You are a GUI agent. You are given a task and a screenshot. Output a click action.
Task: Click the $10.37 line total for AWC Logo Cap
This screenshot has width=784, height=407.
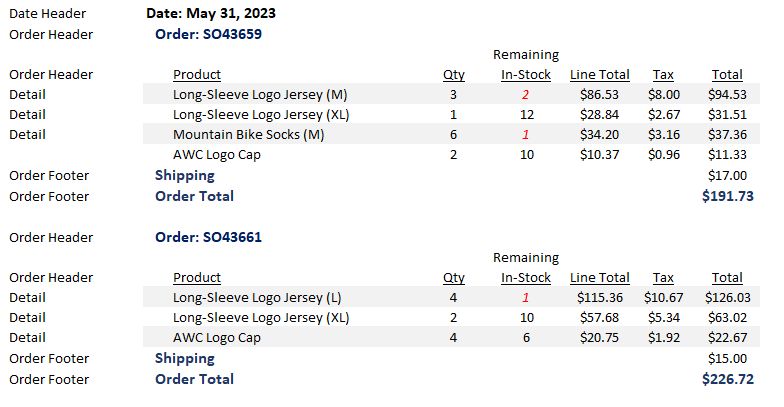(x=600, y=154)
